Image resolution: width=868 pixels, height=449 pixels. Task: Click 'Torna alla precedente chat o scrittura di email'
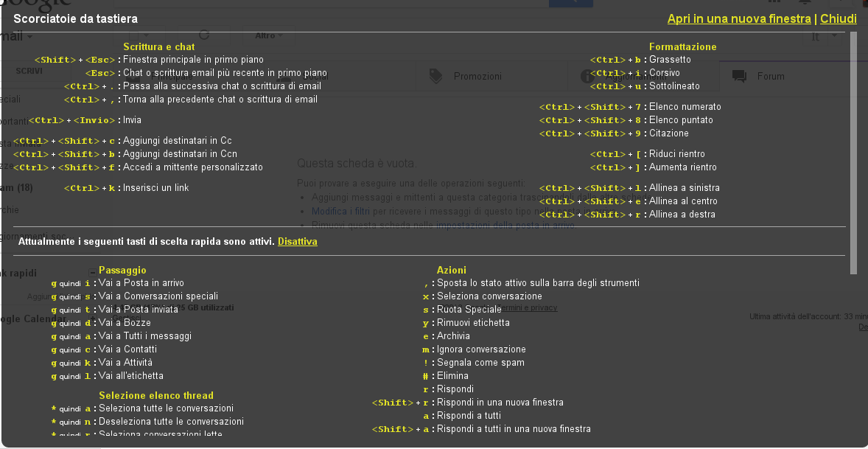pos(220,99)
